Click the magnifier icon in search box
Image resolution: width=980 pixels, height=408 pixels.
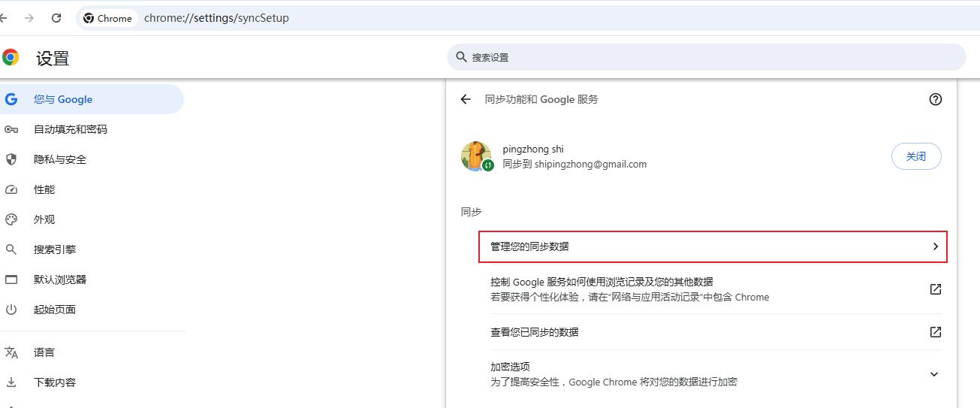[x=461, y=57]
